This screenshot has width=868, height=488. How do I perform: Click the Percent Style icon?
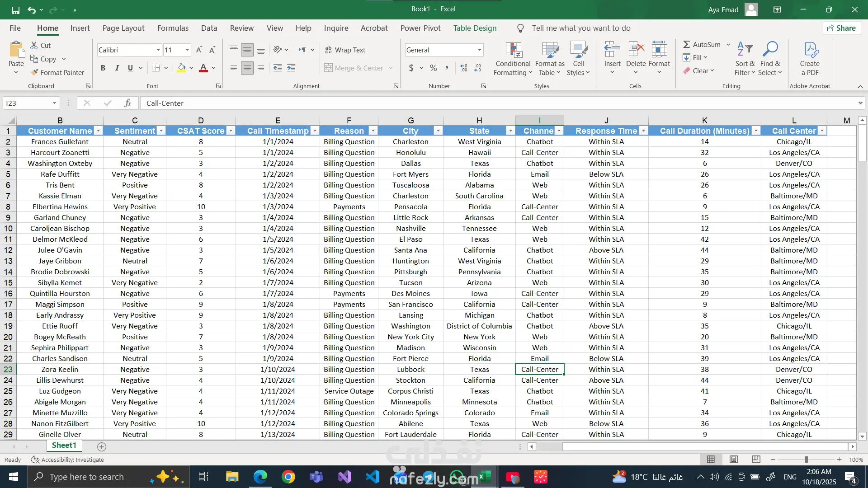[433, 68]
